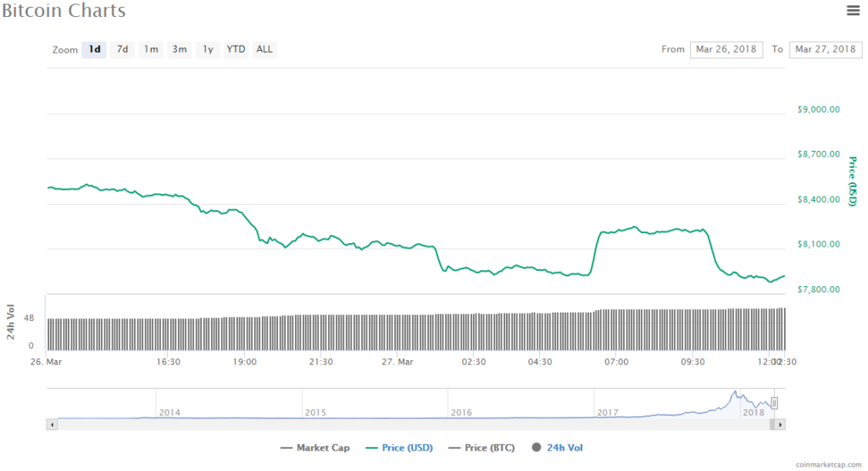Select the 7d zoom range
This screenshot has height=471, width=868.
[123, 49]
